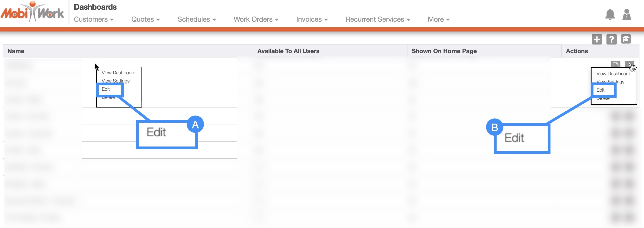
Task: Click the Name column header
Action: [16, 51]
